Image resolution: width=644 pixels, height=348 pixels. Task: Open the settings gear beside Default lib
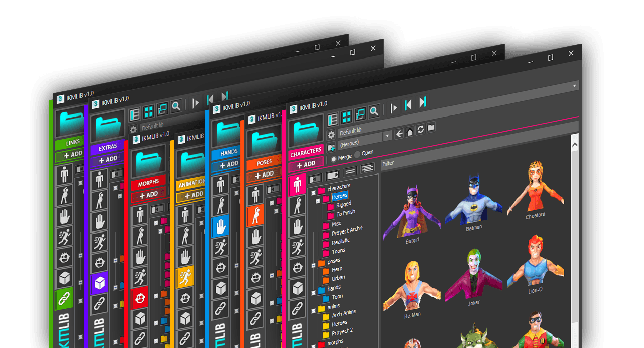331,135
